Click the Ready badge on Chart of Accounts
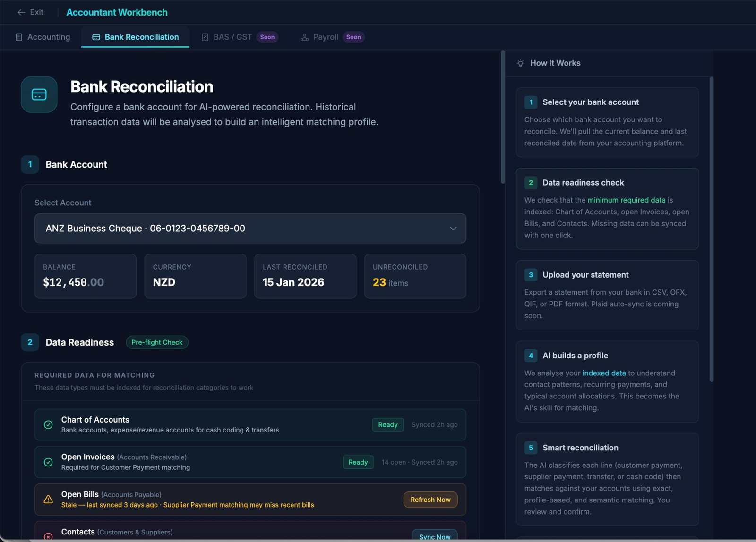The width and height of the screenshot is (756, 542). 387,424
